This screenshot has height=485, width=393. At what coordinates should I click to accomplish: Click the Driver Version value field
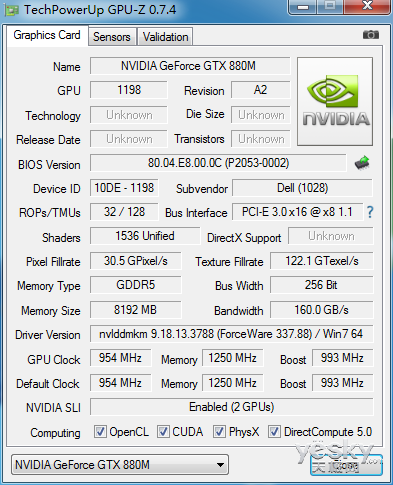231,334
